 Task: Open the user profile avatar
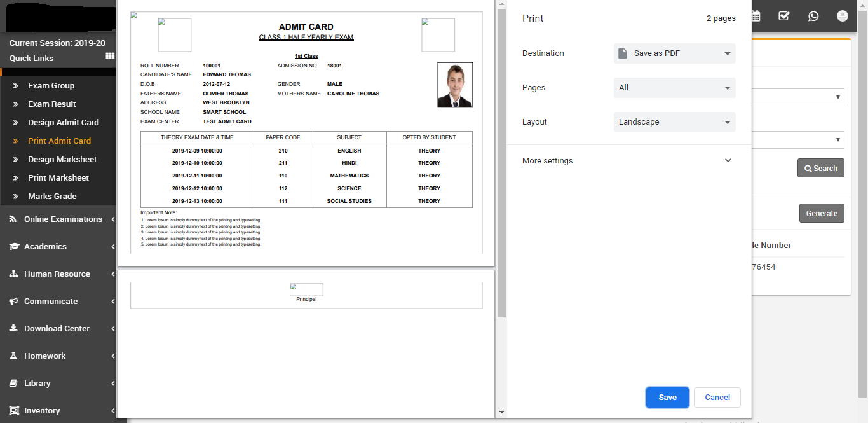(x=843, y=17)
